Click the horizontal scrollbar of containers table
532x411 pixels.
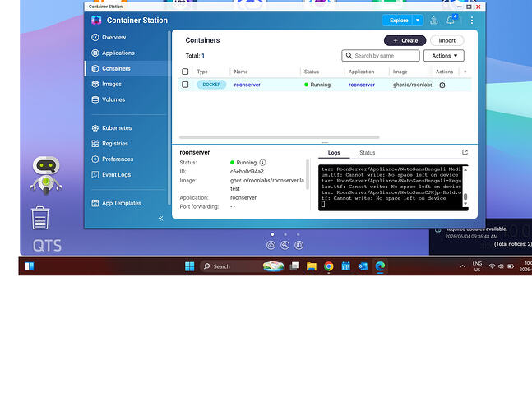280,137
